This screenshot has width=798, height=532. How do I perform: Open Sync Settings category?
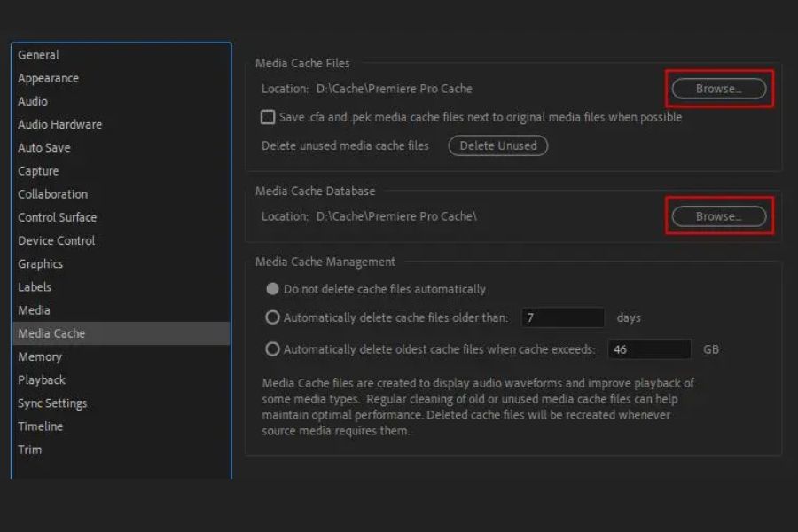tap(52, 403)
